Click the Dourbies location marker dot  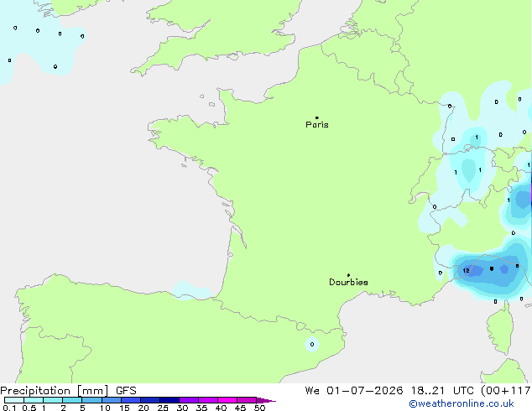(348, 275)
